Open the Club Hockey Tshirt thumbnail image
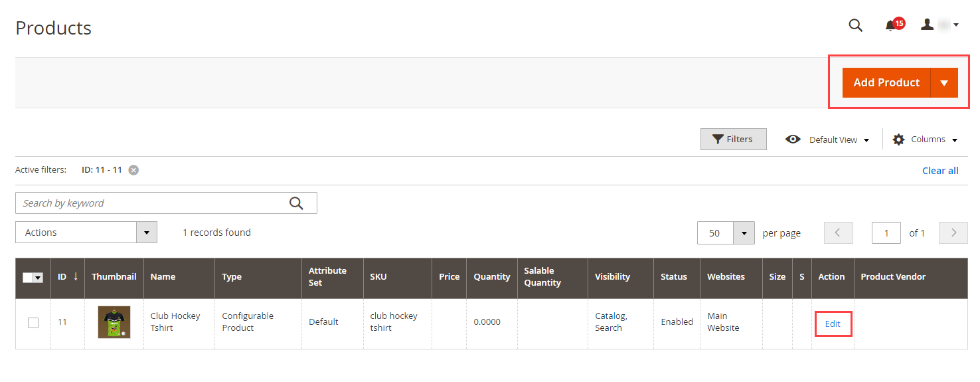 point(114,322)
